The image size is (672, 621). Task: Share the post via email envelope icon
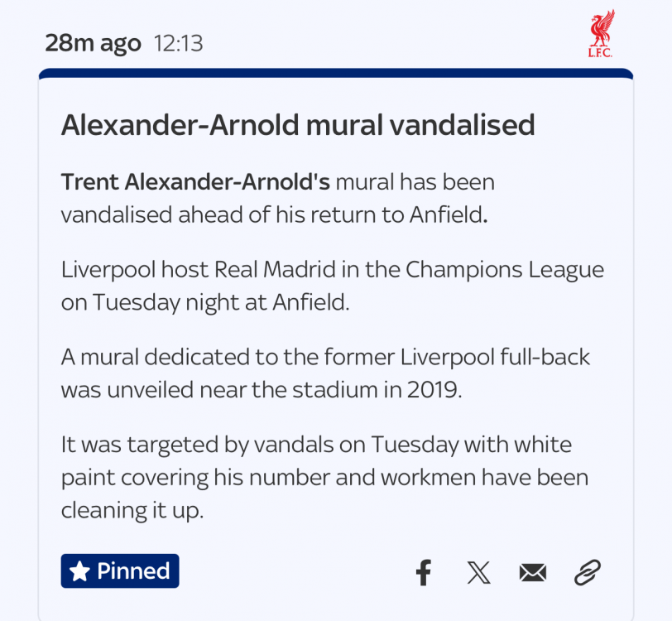point(533,572)
